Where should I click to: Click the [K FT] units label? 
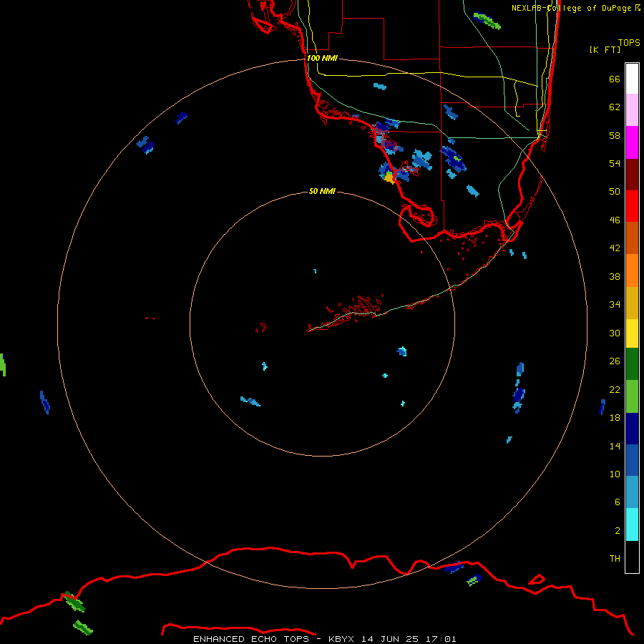[605, 49]
